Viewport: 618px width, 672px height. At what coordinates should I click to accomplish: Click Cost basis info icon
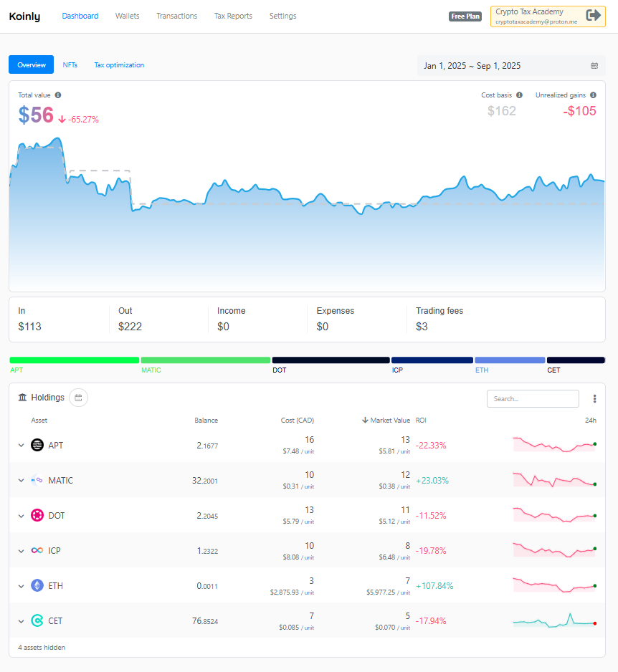[x=519, y=95]
